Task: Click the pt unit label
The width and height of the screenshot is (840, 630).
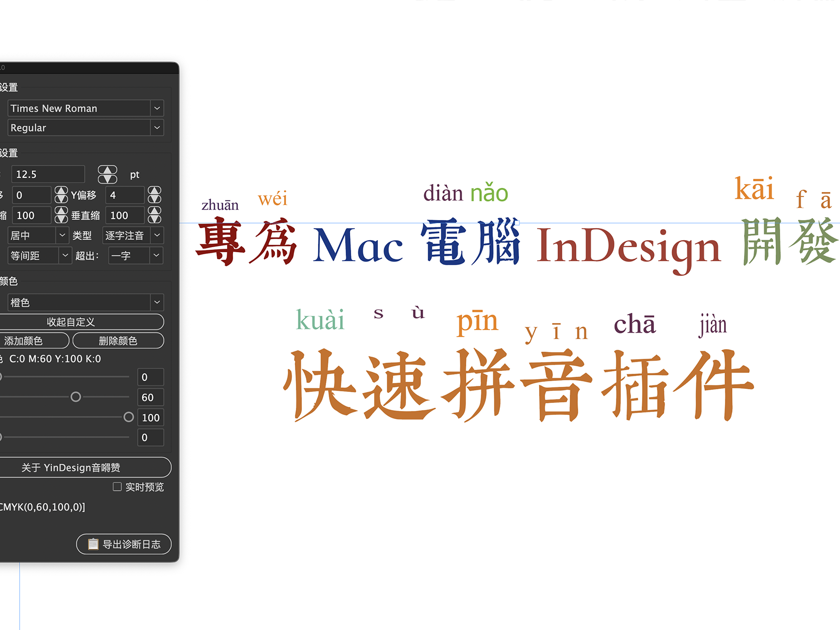Action: click(x=135, y=175)
